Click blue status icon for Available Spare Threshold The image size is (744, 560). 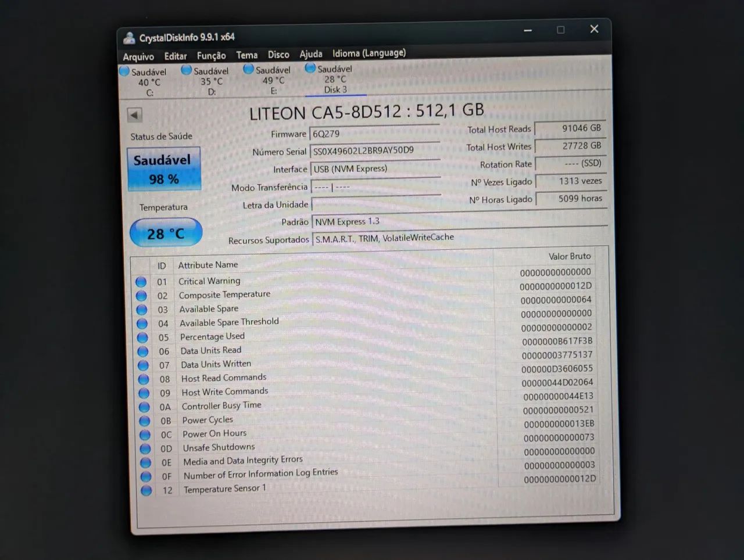coord(142,324)
